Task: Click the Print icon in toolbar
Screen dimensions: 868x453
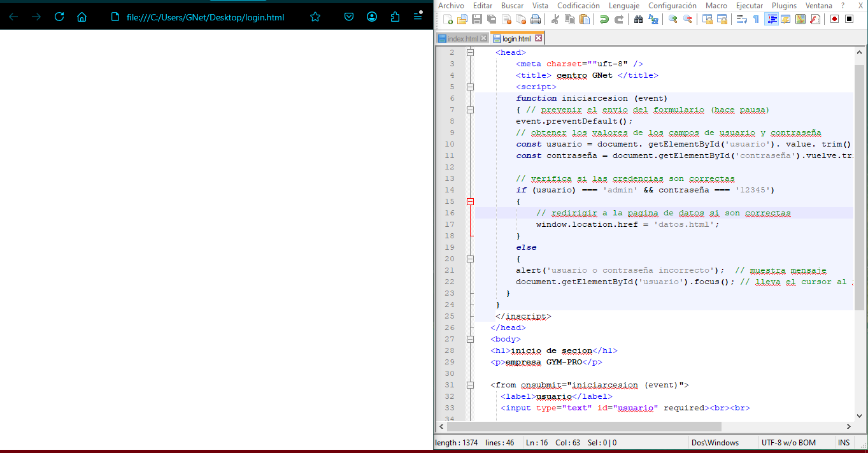Action: 536,19
